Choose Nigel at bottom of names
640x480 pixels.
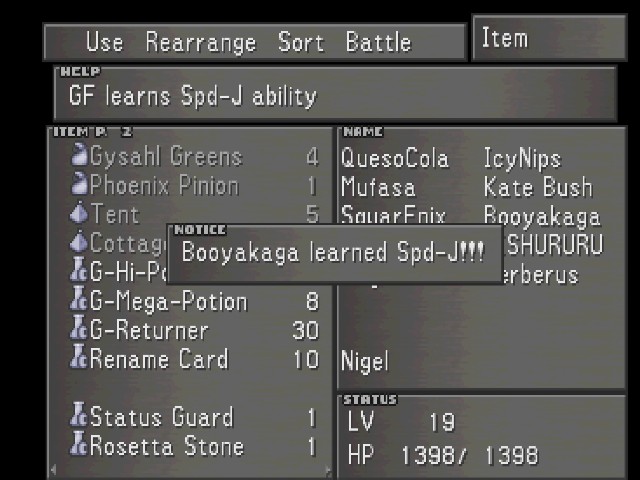pyautogui.click(x=364, y=362)
